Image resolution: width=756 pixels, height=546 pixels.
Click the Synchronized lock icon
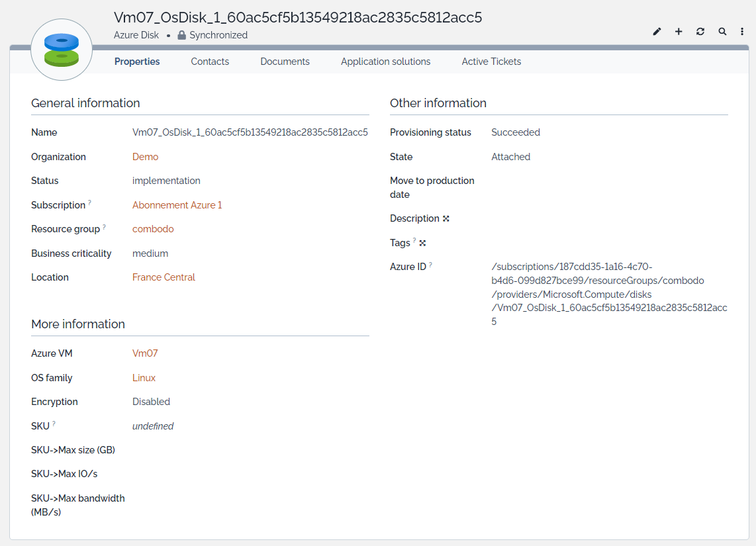coord(181,36)
